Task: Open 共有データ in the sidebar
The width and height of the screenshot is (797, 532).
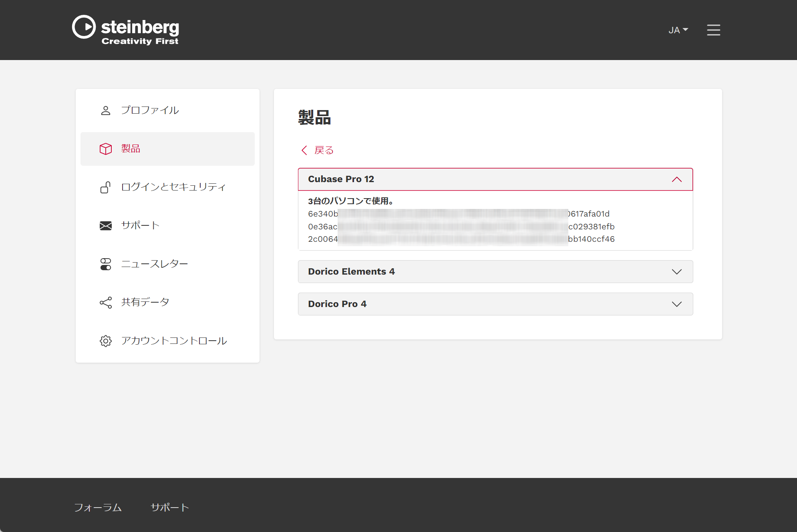Action: (167, 303)
